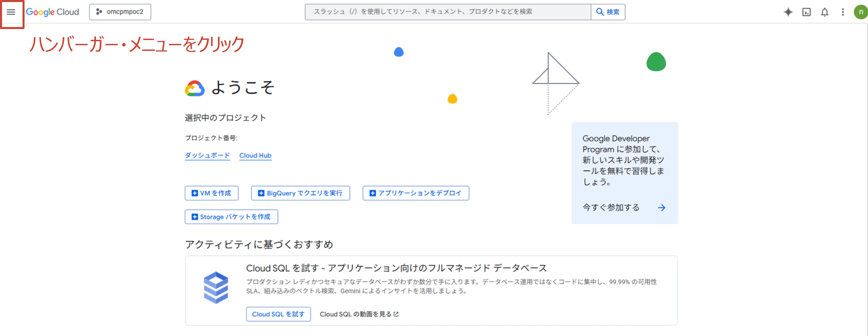Click the plus icon in アプリケーションをデプロイ
The width and height of the screenshot is (868, 336).
372,193
